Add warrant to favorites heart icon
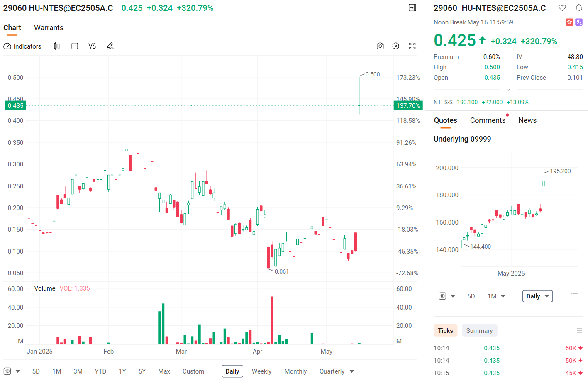 pyautogui.click(x=562, y=8)
